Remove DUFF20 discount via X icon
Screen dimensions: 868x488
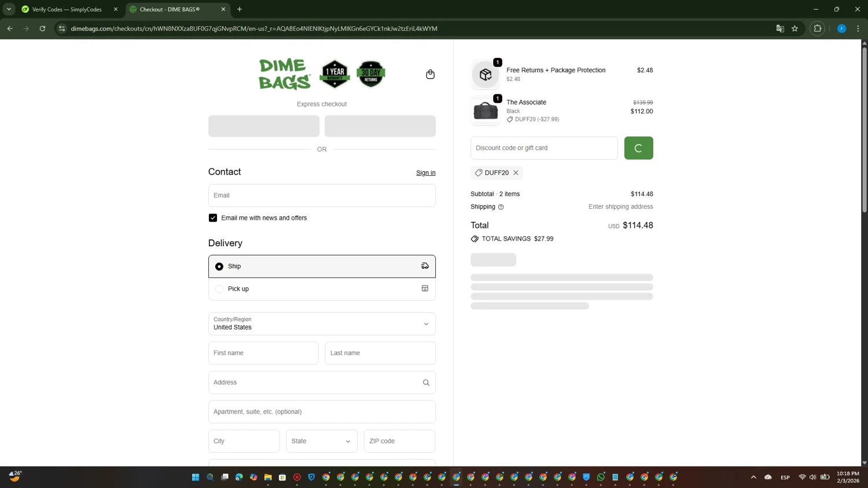[x=516, y=173]
